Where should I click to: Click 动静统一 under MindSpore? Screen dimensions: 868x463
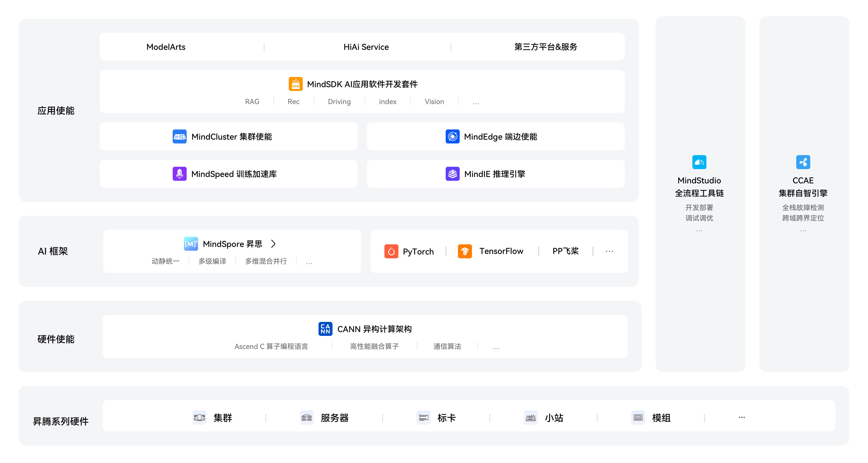[x=165, y=261]
